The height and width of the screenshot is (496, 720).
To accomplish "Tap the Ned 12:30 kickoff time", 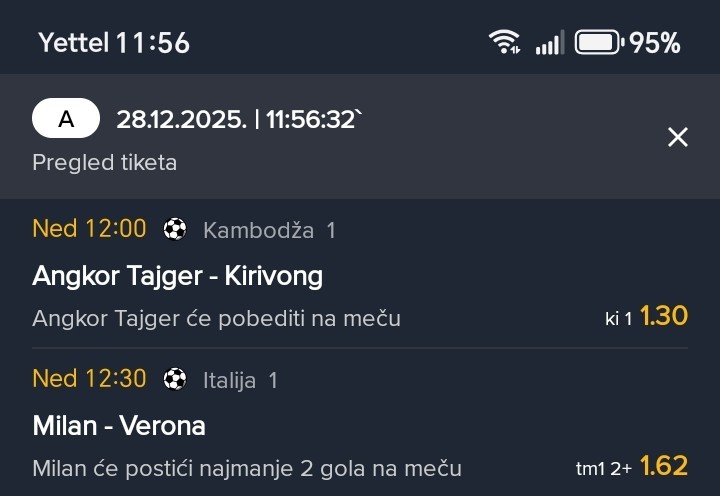I will [x=89, y=379].
